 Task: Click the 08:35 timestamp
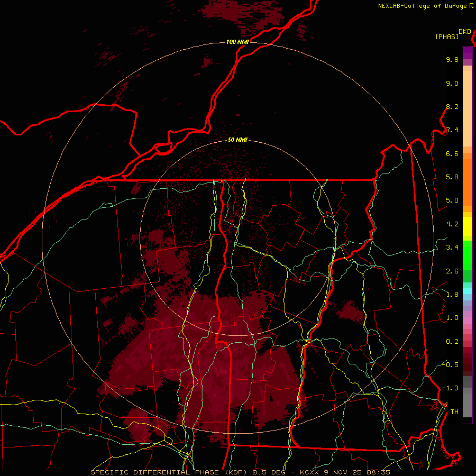point(378,472)
